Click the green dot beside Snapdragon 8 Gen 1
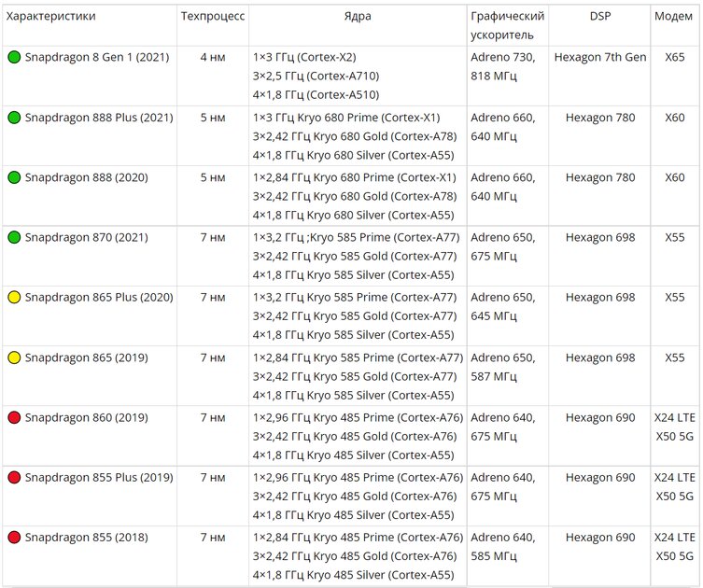Screen dimensions: 703x588 14,58
